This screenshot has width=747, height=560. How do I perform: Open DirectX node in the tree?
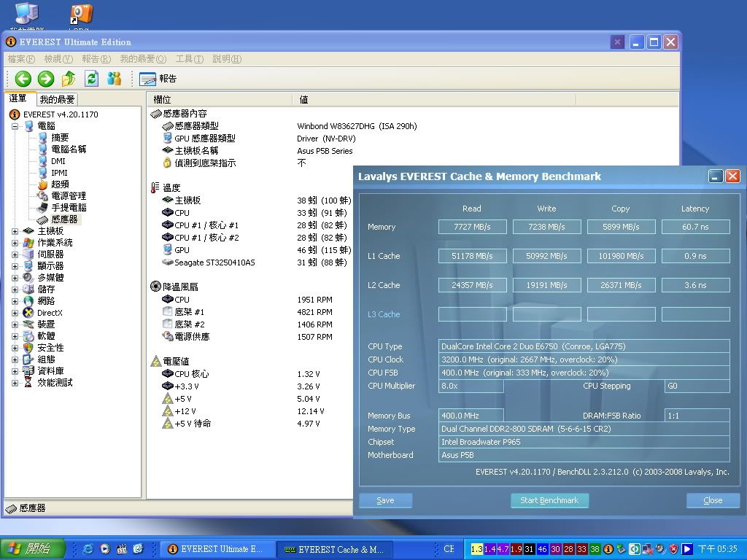point(49,313)
